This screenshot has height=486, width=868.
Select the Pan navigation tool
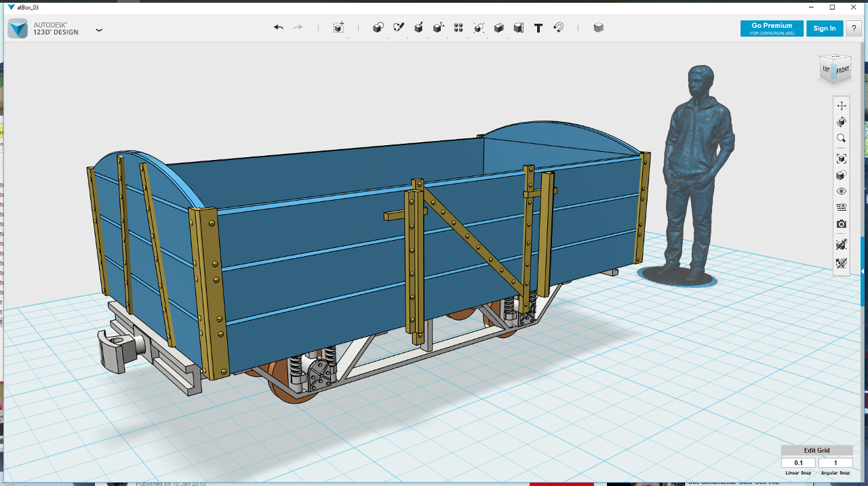tap(842, 106)
